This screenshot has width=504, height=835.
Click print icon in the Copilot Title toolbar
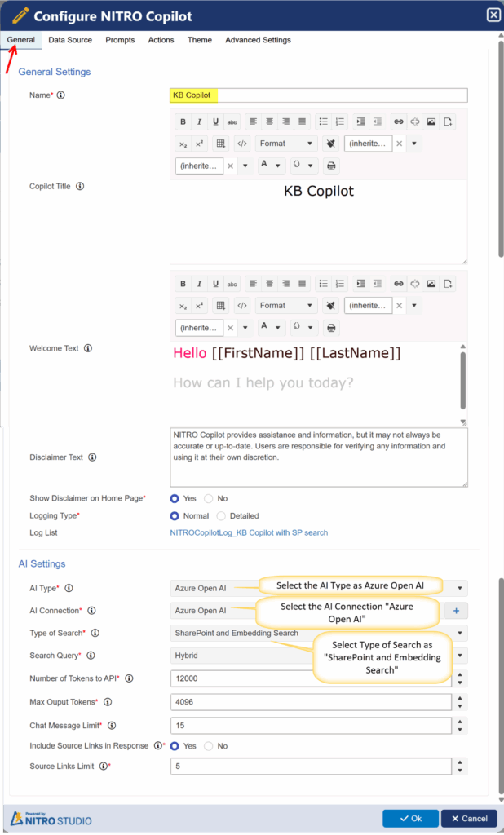331,166
